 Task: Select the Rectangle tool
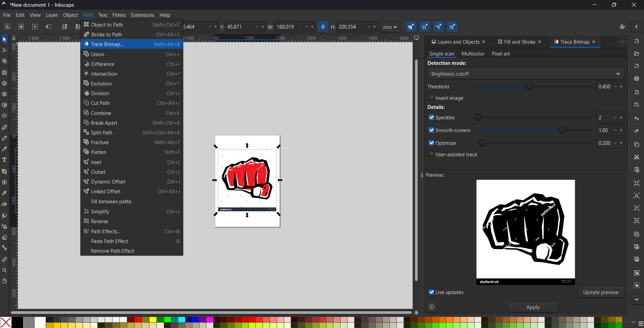pyautogui.click(x=4, y=73)
